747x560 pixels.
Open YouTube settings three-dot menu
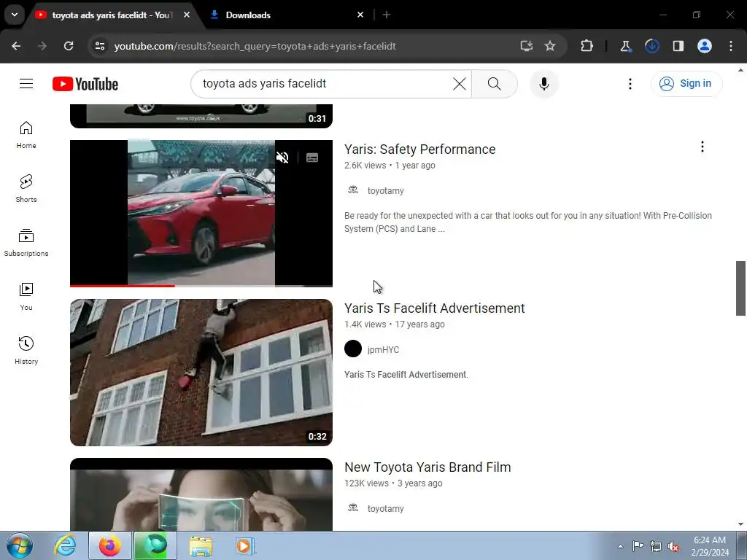[630, 84]
